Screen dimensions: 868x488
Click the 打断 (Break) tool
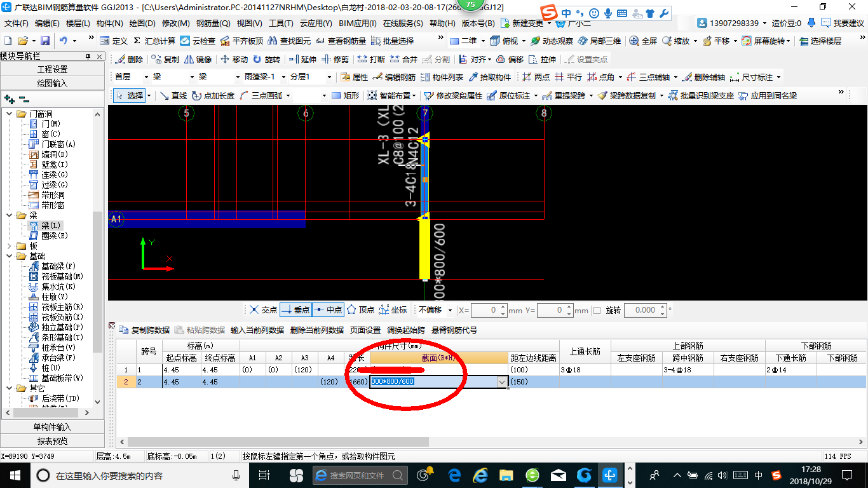(371, 59)
